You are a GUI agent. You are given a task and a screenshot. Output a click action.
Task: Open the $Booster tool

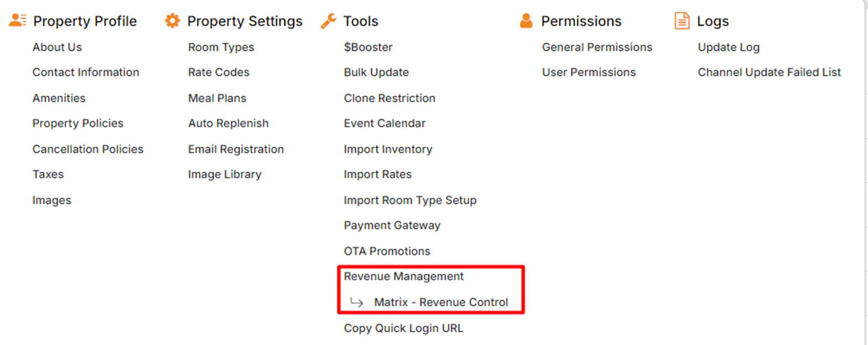click(368, 47)
